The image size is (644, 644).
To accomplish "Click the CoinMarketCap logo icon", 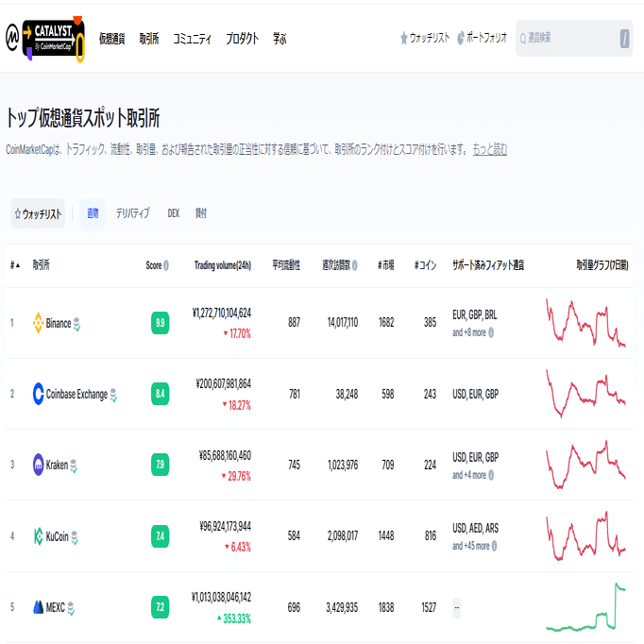I will point(12,38).
